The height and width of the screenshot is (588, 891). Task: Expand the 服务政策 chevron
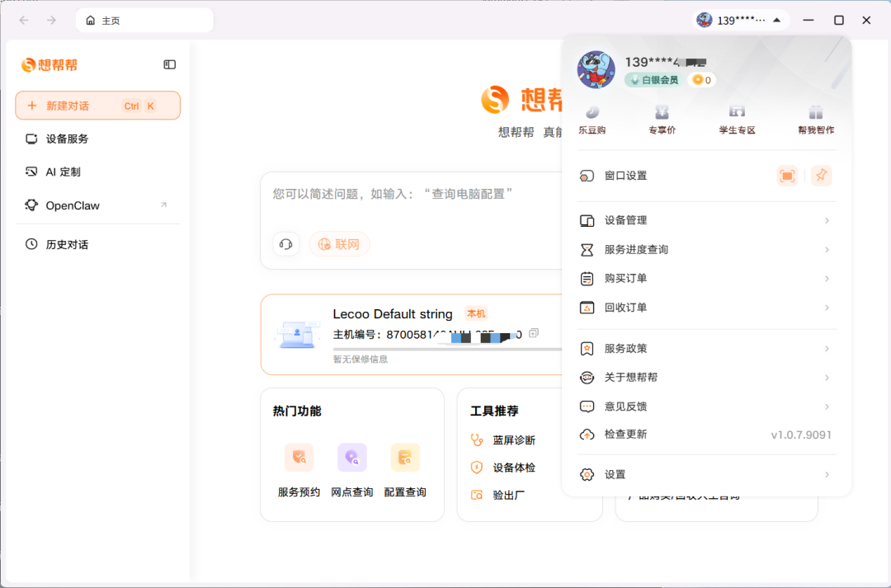tap(827, 348)
